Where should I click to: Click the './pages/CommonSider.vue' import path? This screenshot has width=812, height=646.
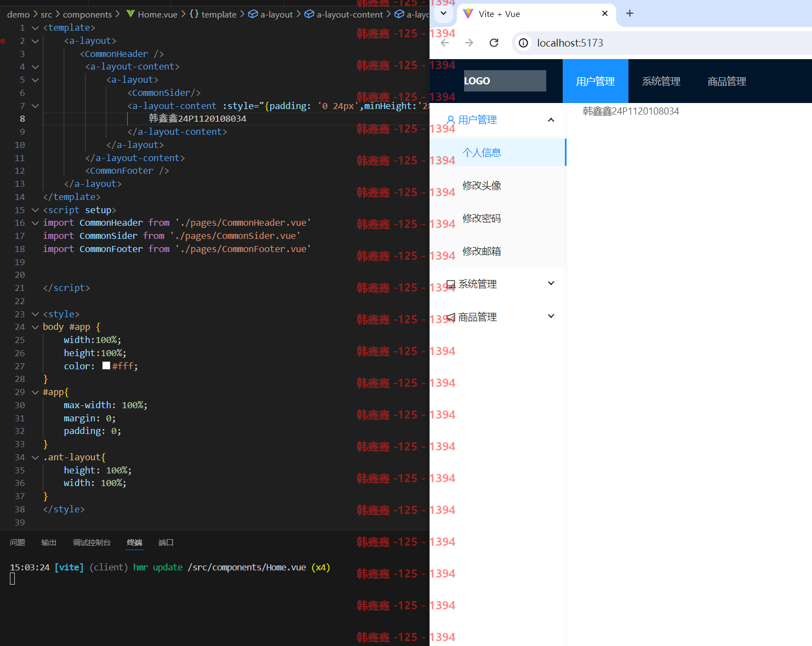pyautogui.click(x=235, y=236)
